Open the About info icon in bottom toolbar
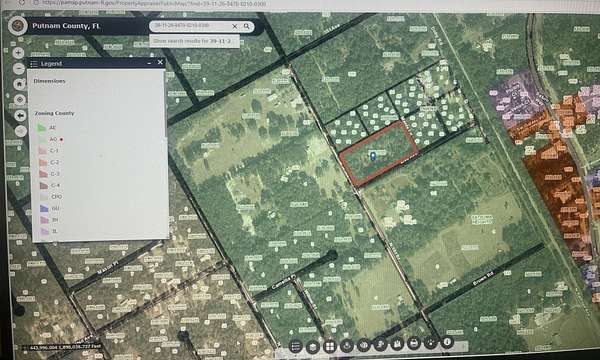 pos(447,342)
